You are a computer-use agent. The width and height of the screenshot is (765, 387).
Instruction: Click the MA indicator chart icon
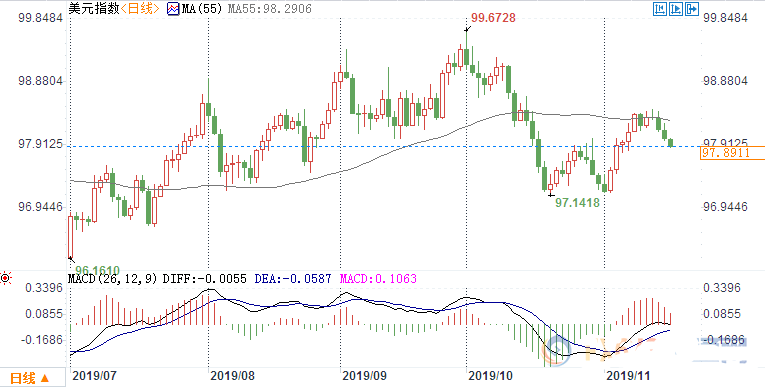(173, 9)
